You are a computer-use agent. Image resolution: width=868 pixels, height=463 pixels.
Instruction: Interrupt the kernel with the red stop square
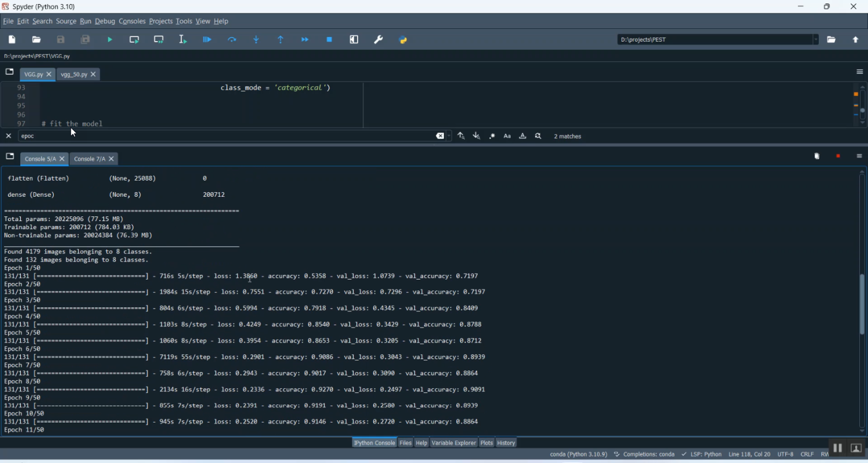pyautogui.click(x=838, y=156)
